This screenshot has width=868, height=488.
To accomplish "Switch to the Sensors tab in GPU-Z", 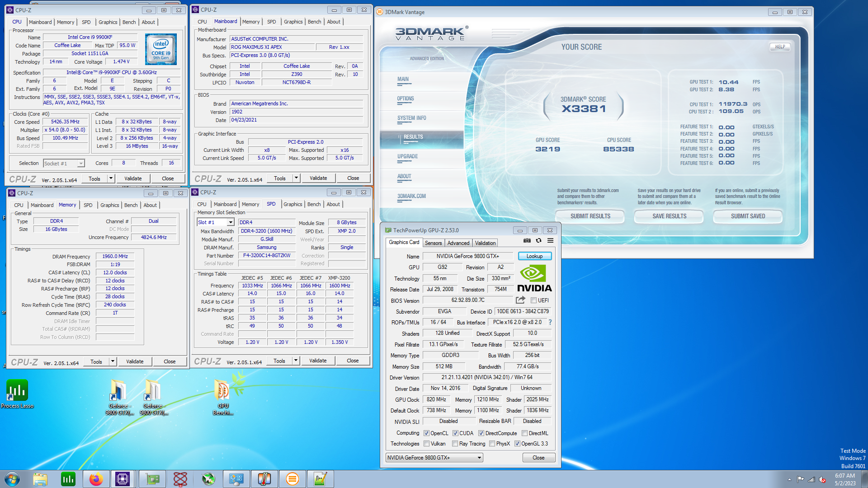I will 433,243.
